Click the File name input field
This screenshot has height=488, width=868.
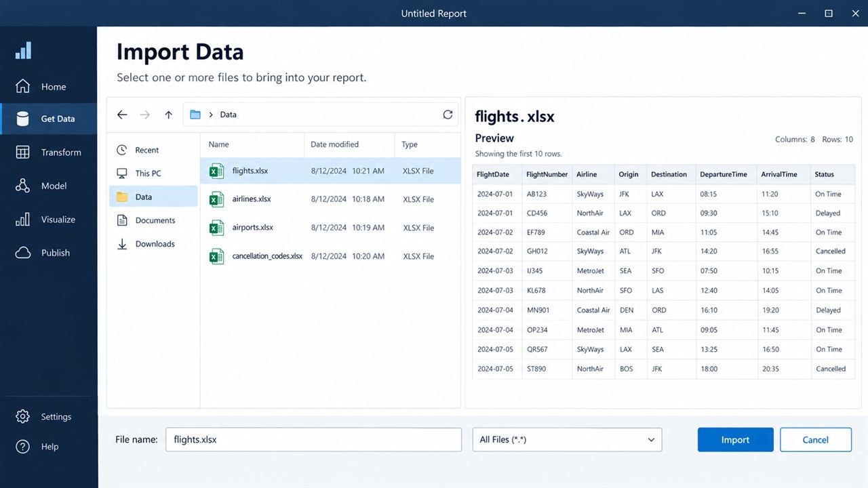[313, 439]
